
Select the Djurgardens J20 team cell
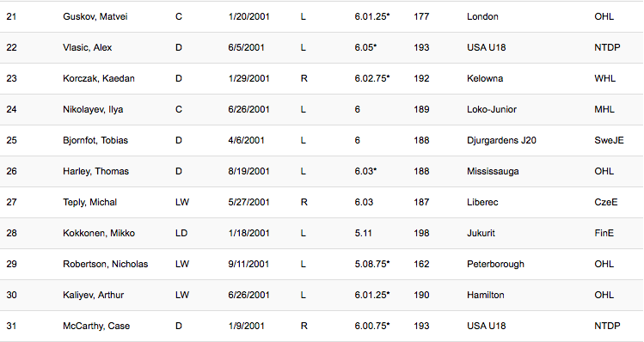[501, 140]
